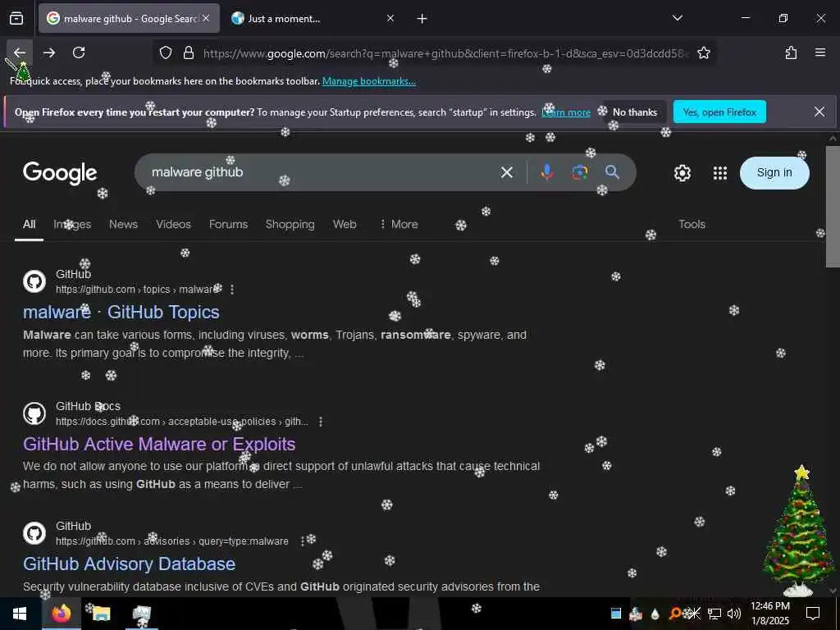The height and width of the screenshot is (630, 840).
Task: Switch to Videos results
Action: pyautogui.click(x=173, y=225)
